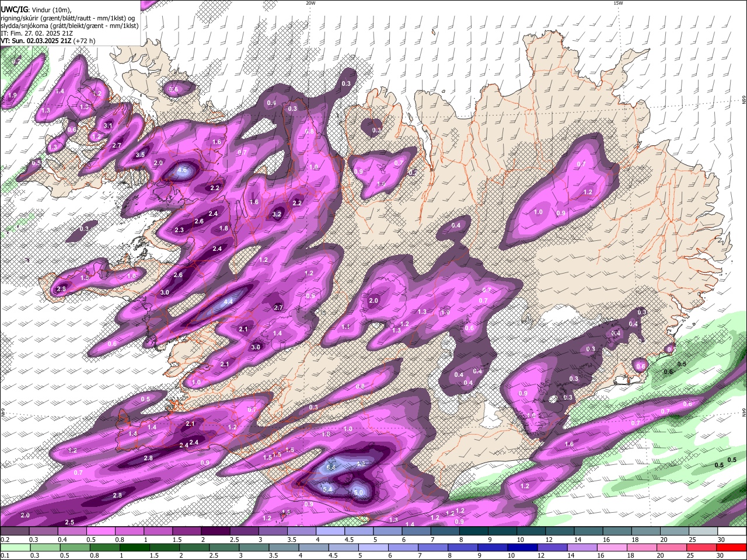The height and width of the screenshot is (560, 747).
Task: Pick the dark teal swatch labeled 8 in upper legend
Action: [473, 531]
